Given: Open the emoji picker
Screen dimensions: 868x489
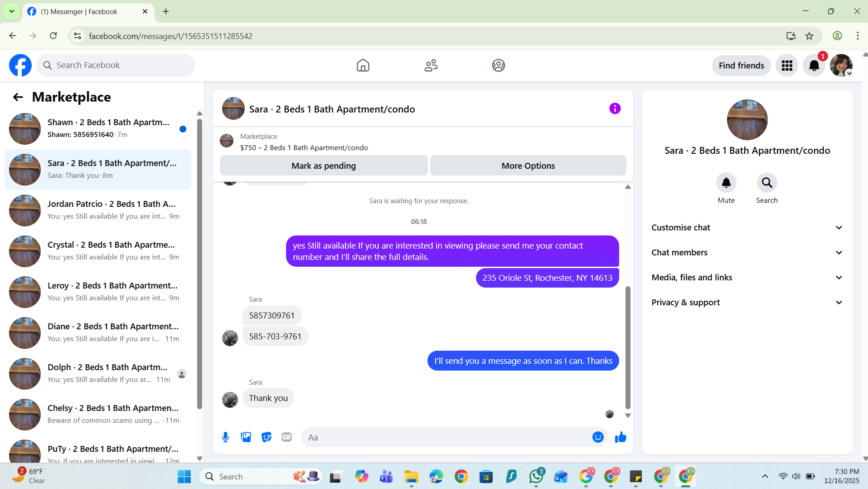Looking at the screenshot, I should [598, 437].
